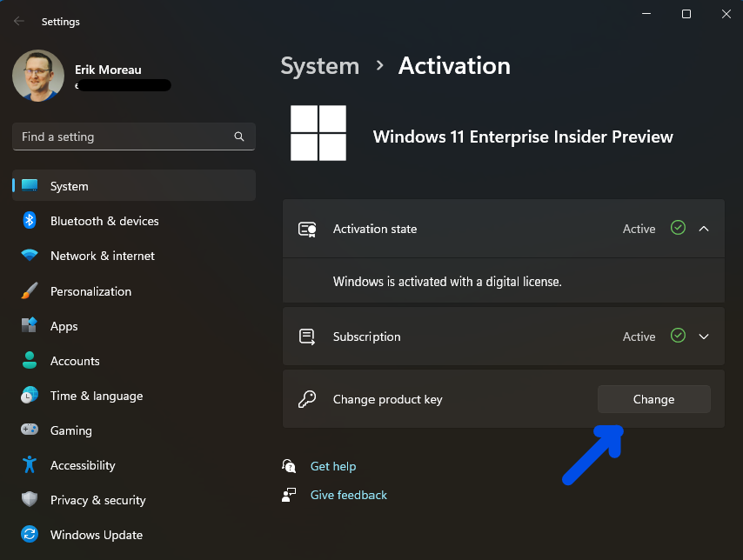743x560 pixels.
Task: Navigate back using the back arrow
Action: (x=19, y=22)
